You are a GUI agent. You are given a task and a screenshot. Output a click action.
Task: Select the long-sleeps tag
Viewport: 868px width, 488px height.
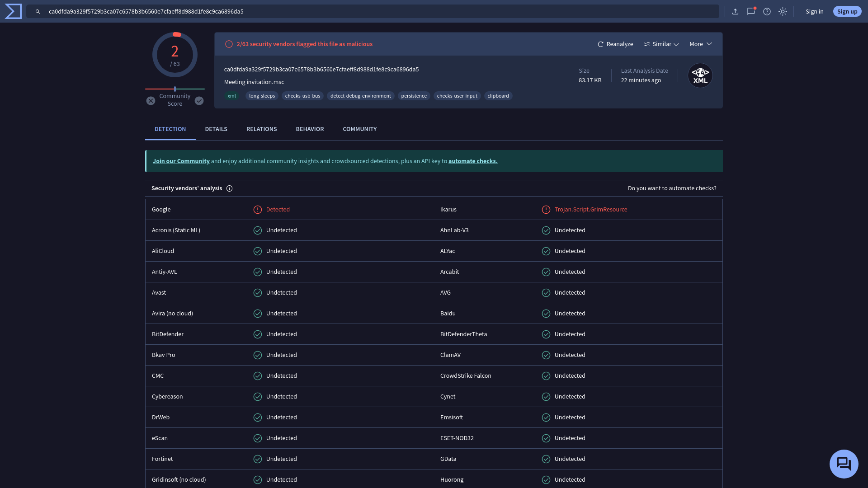pos(262,96)
